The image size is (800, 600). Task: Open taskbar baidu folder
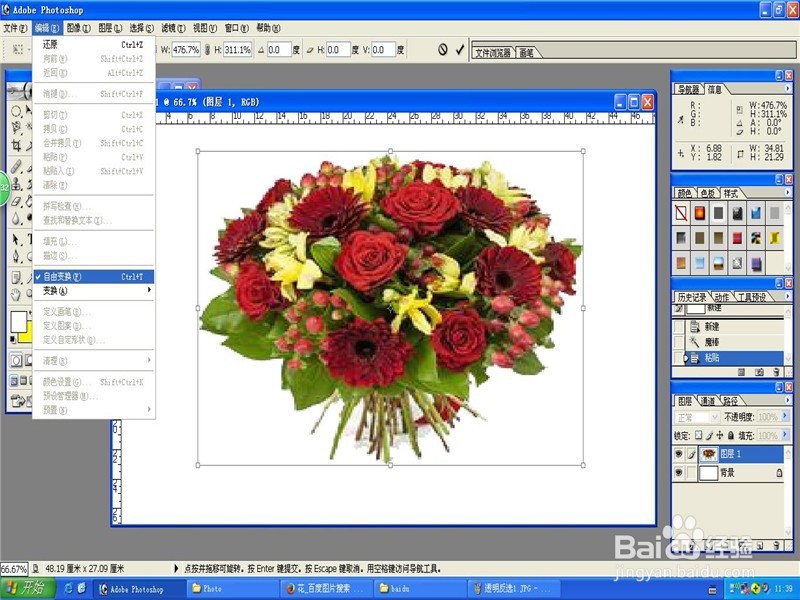click(420, 589)
